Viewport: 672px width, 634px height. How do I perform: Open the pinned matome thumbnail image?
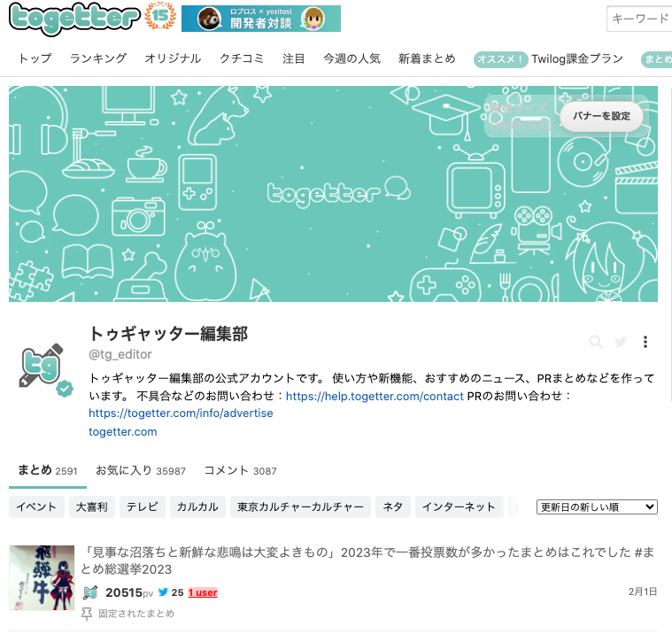(42, 576)
